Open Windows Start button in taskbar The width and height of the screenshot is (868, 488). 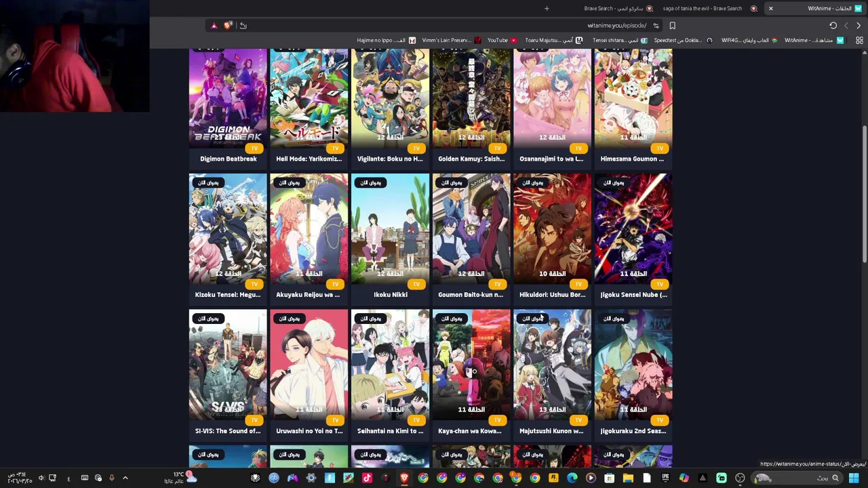tap(854, 478)
